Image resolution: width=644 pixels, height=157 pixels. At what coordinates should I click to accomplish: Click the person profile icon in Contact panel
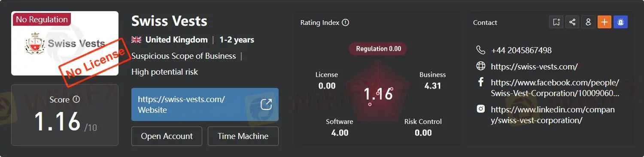[x=588, y=22]
